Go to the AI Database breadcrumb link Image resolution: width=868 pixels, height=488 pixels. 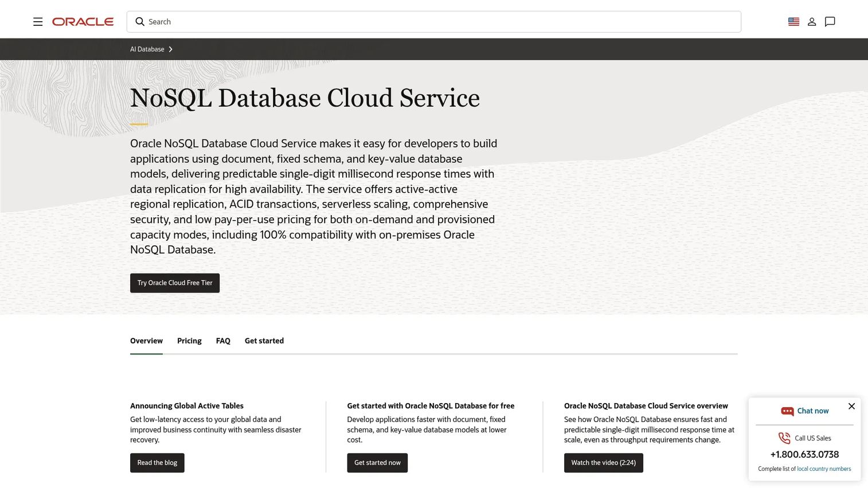click(x=147, y=49)
